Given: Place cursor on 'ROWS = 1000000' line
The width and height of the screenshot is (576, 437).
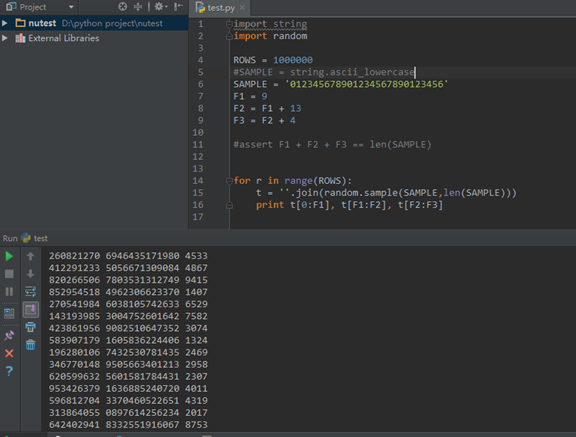Looking at the screenshot, I should (273, 60).
